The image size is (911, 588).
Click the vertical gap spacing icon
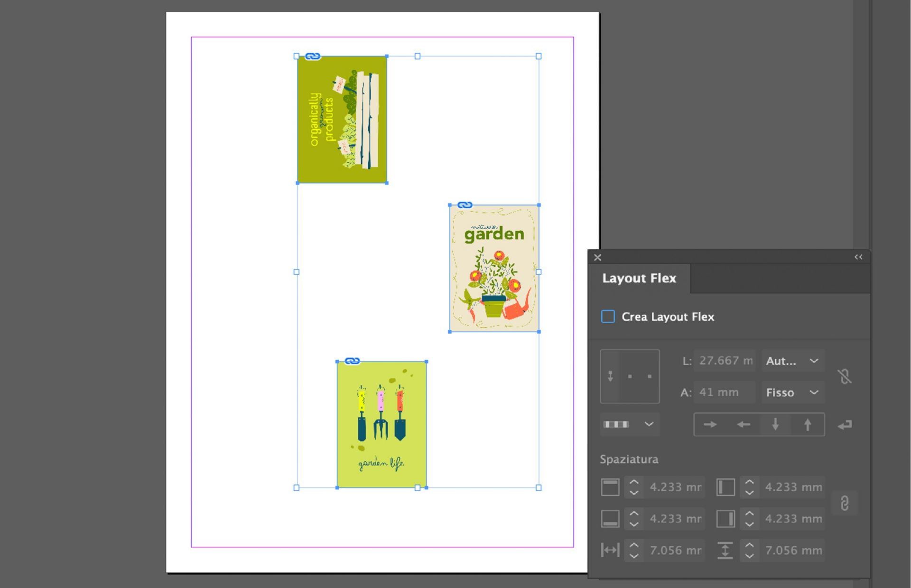point(725,550)
